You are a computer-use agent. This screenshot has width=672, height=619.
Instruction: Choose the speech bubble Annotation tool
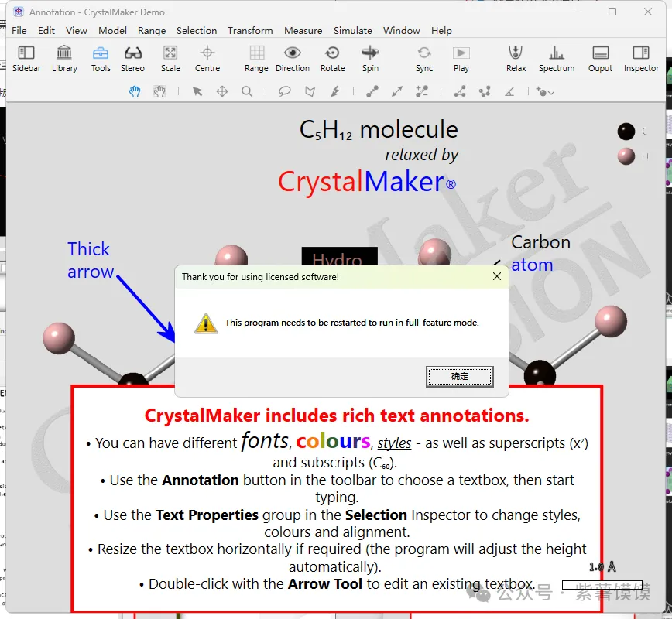(285, 91)
